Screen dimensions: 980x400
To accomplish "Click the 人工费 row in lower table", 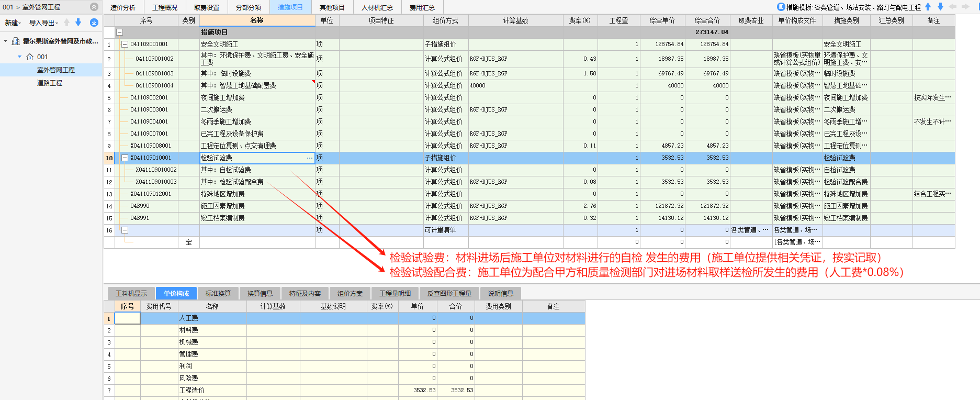I will pos(345,318).
